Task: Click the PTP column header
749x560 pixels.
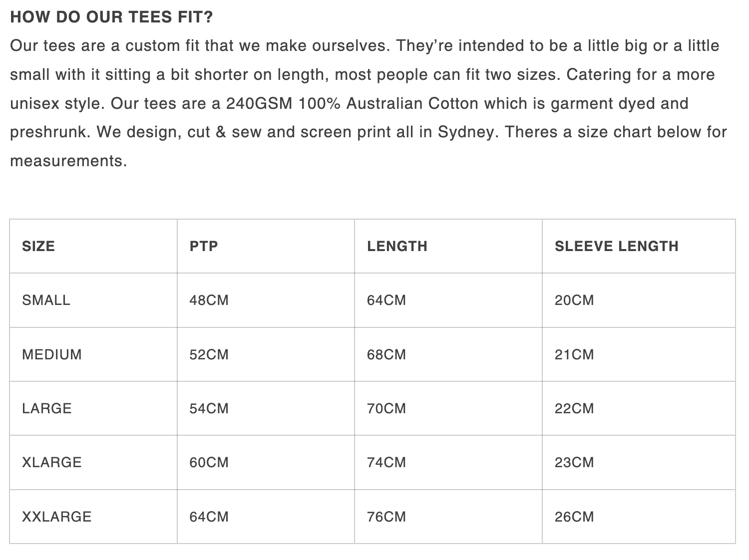Action: 204,246
